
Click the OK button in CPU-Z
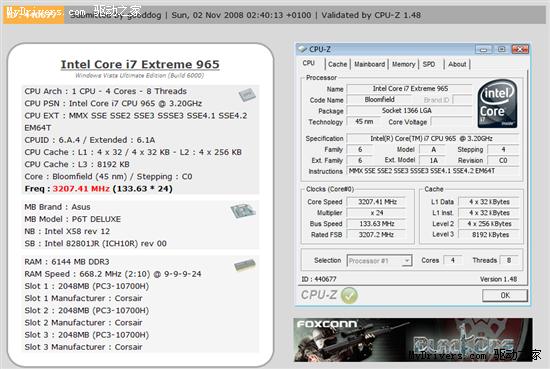tap(505, 295)
